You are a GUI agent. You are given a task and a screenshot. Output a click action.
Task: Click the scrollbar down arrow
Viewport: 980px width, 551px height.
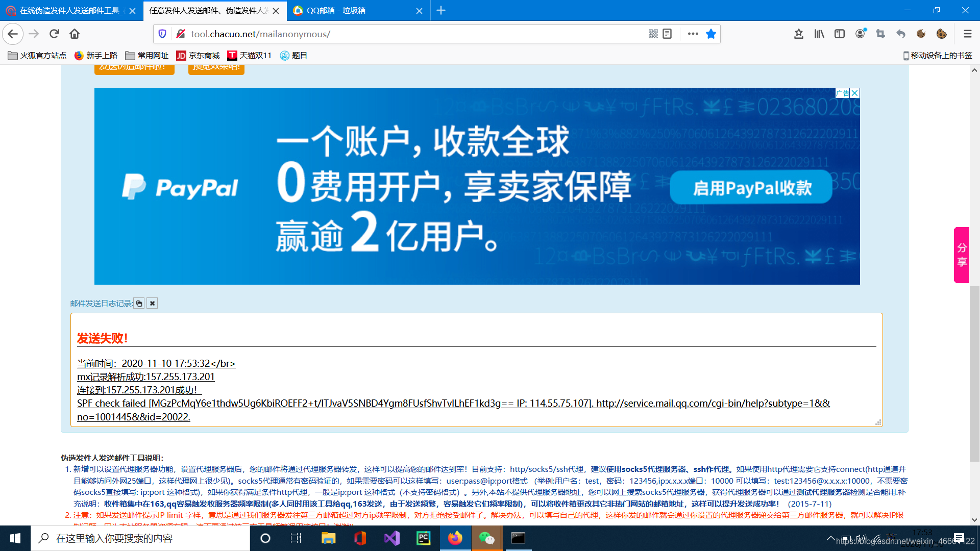[974, 520]
